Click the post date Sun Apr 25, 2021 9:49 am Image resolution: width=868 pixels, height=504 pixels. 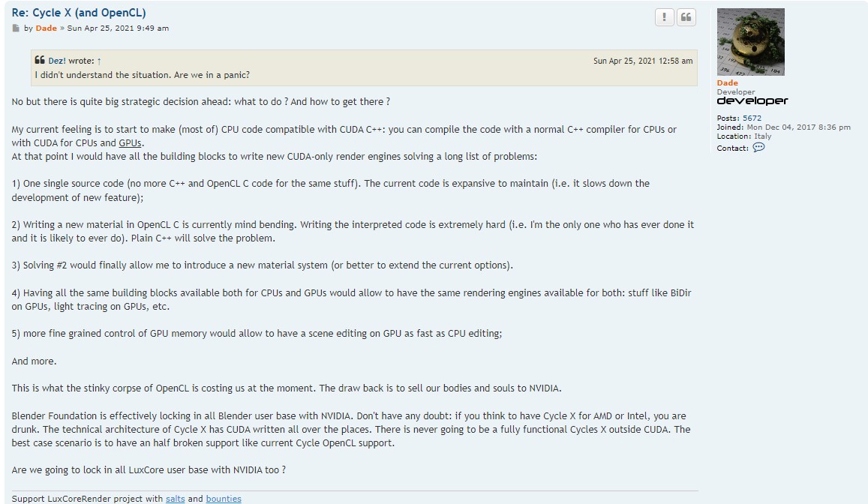tap(118, 28)
